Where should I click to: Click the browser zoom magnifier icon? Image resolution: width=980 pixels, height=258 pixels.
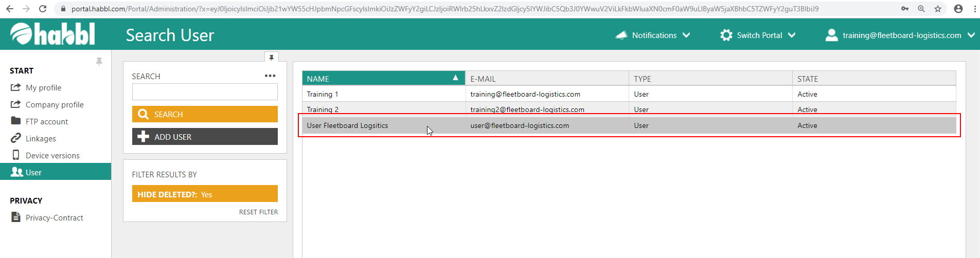(921, 9)
